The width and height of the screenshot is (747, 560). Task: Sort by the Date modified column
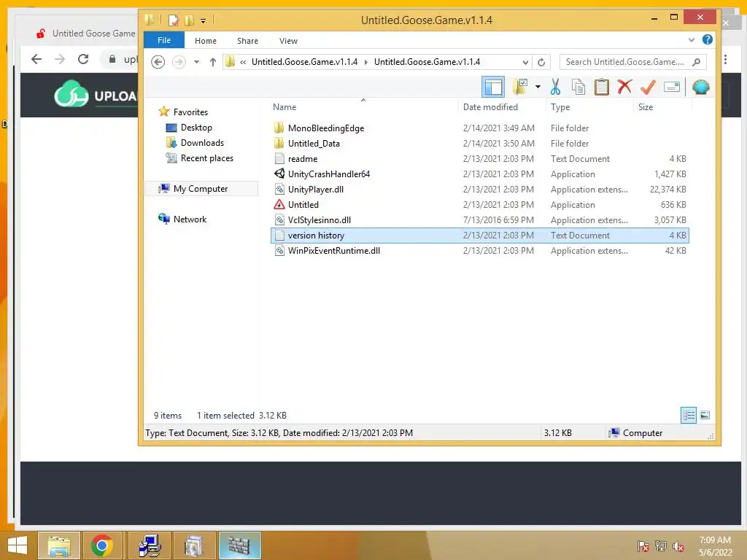(x=490, y=107)
